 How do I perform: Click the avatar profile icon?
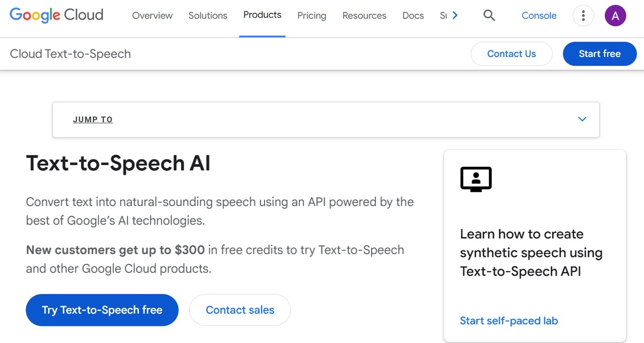click(x=615, y=15)
